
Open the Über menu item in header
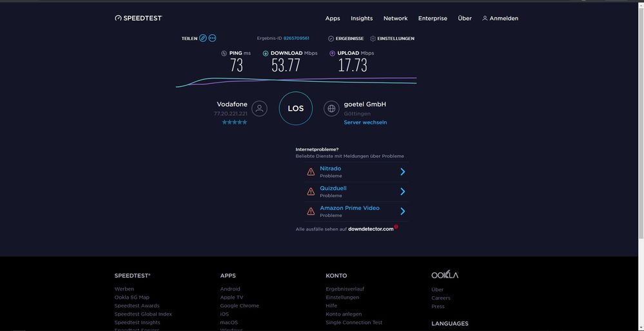tap(465, 19)
